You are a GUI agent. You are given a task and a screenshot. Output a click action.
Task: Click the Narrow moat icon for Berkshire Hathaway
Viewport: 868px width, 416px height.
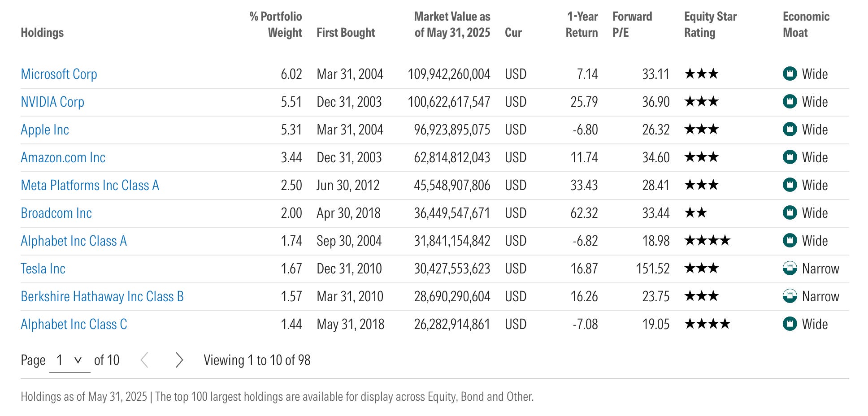pyautogui.click(x=790, y=296)
